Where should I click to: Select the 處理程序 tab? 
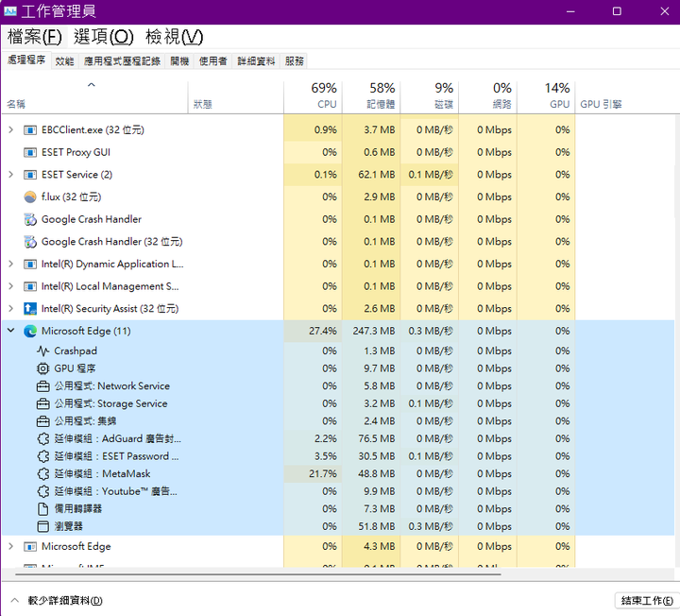pyautogui.click(x=26, y=60)
